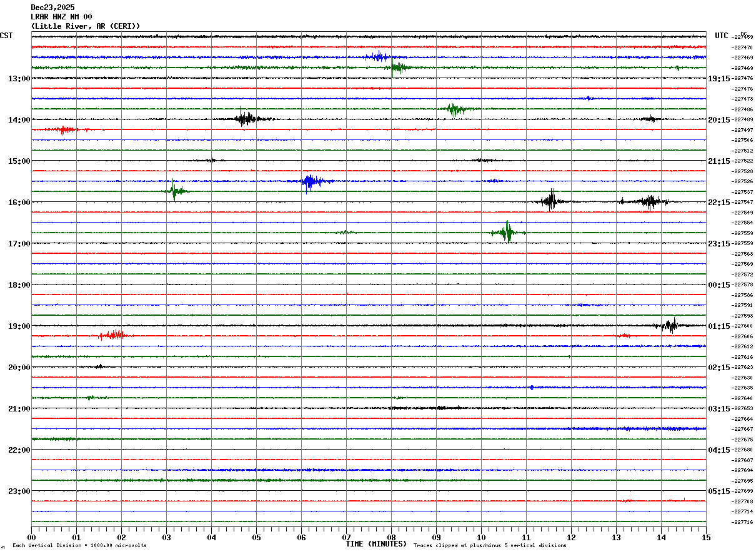756x554 pixels.
Task: Select the station code LRAR HNZ NM 00
Action: (x=61, y=17)
